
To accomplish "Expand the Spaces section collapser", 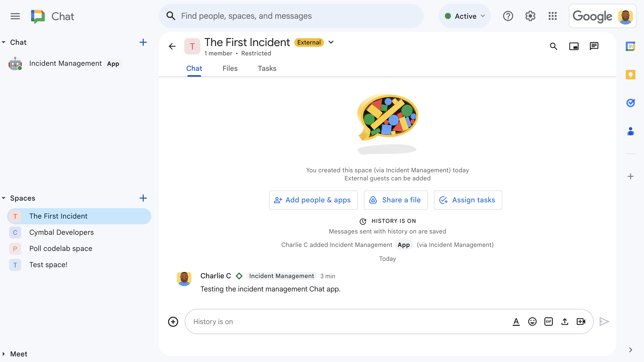I will pos(4,199).
